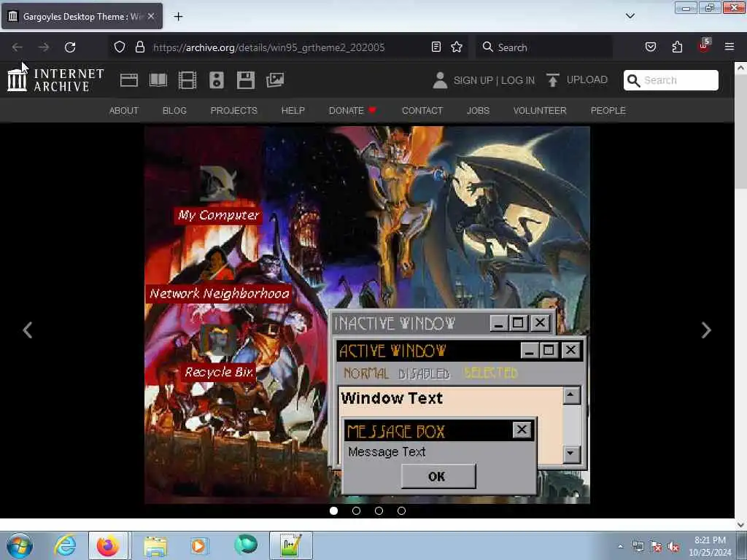Click the page vertical scrollbar thumb
The height and width of the screenshot is (560, 747).
[740, 133]
